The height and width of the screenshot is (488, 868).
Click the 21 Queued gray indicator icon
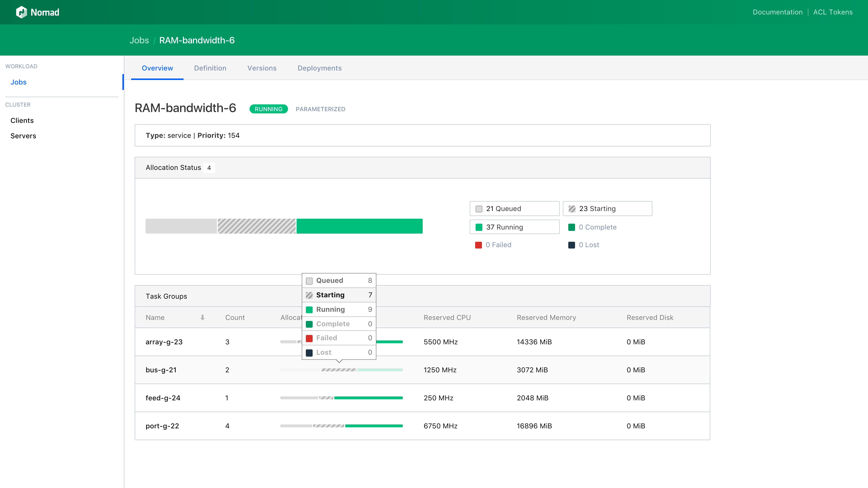[479, 209]
